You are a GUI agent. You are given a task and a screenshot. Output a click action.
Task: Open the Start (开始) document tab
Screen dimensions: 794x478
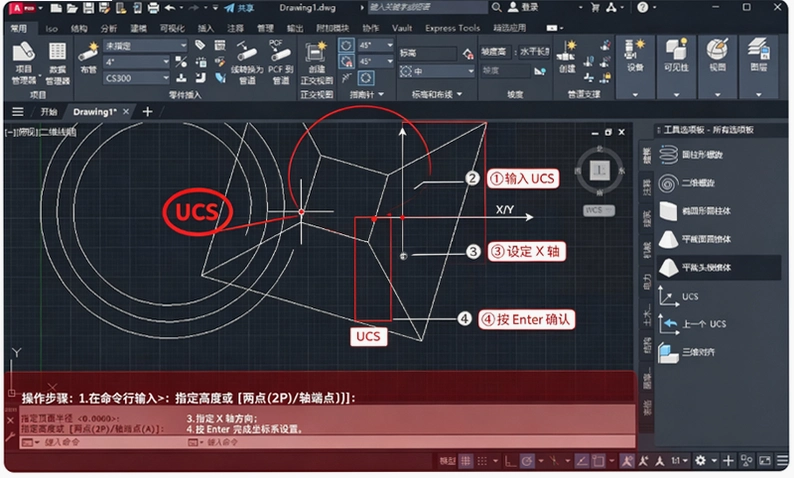[49, 112]
